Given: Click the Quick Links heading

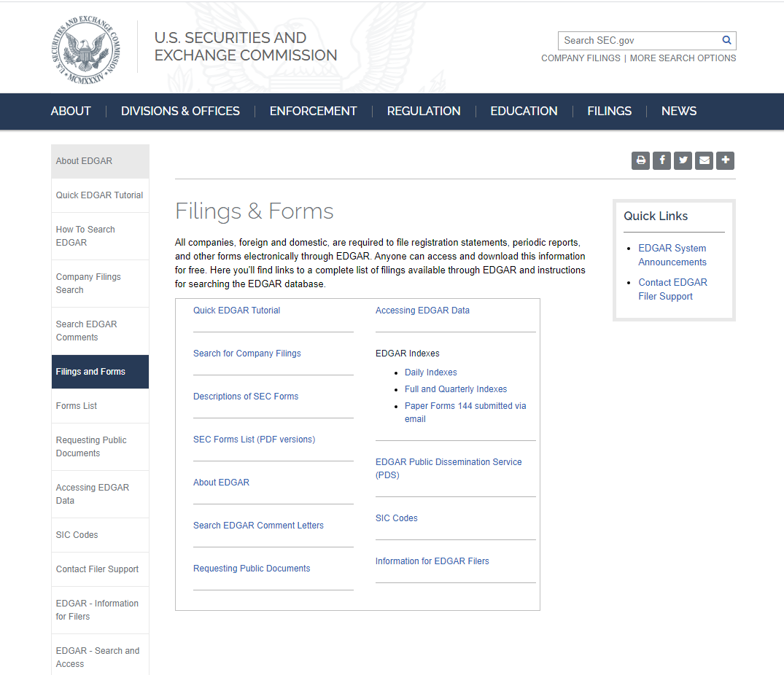Looking at the screenshot, I should pos(656,216).
